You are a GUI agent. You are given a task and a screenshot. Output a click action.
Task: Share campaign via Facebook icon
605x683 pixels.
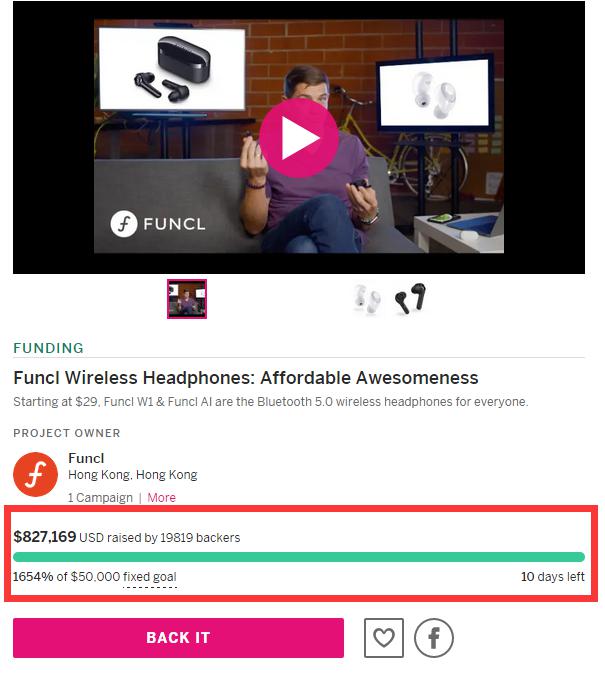(433, 638)
